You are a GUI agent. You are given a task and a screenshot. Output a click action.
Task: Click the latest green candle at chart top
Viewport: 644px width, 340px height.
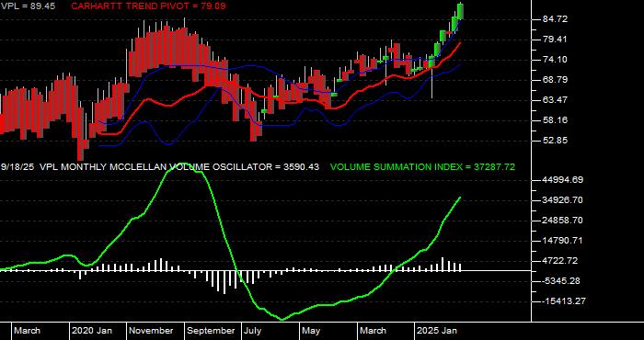(460, 11)
